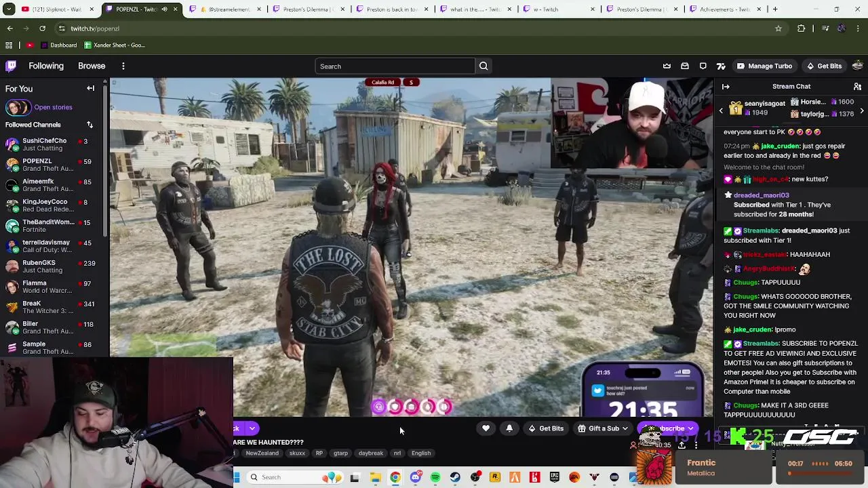Open the Twitch notifications inbox icon
The image size is (868, 488).
coord(685,66)
